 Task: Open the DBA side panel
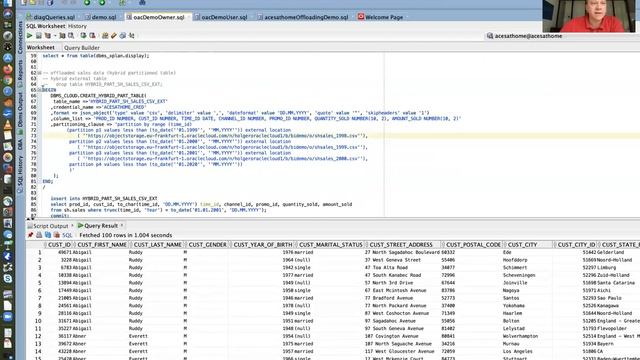[20, 145]
